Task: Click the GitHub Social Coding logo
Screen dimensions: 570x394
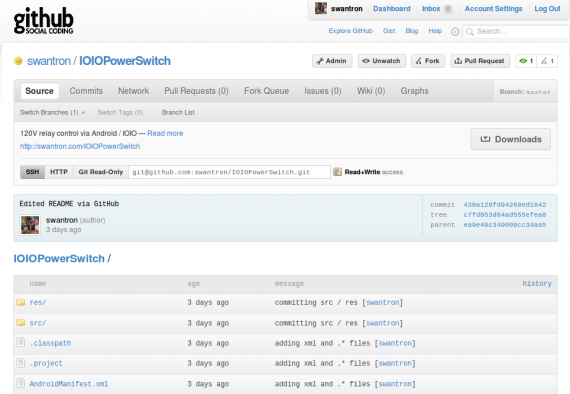Action: [44, 21]
